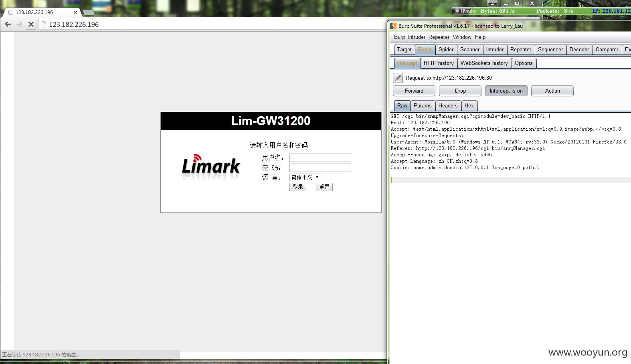631x364 pixels.
Task: Click the 重置 reset button
Action: pos(324,187)
